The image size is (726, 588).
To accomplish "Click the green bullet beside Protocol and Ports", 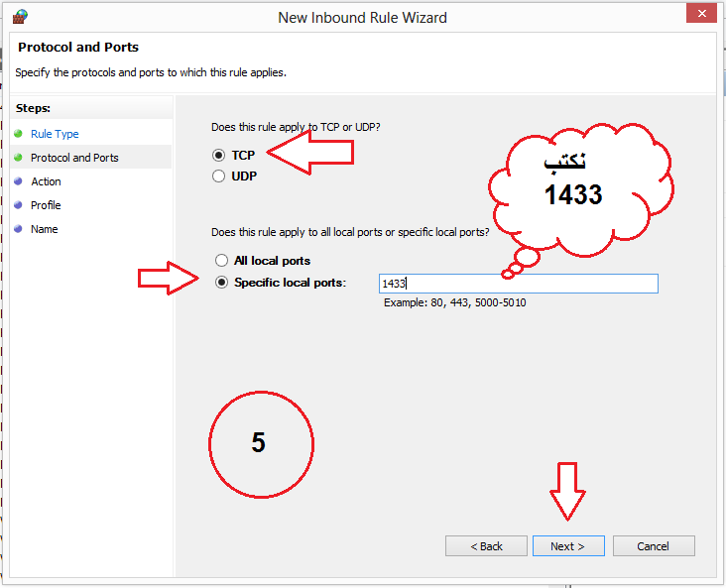I will pyautogui.click(x=19, y=158).
